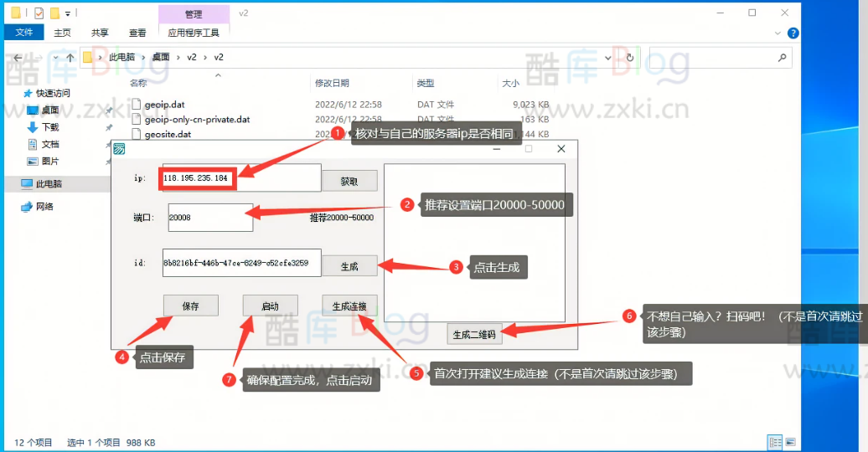Screen dimensions: 868x452
Task: Select 图片 in the navigation pane
Action: (49, 161)
